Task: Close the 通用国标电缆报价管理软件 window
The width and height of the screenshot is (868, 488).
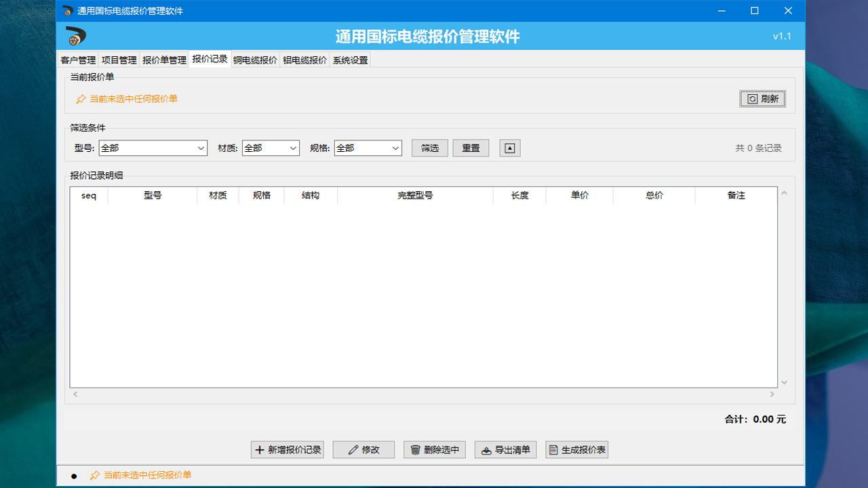Action: (788, 11)
